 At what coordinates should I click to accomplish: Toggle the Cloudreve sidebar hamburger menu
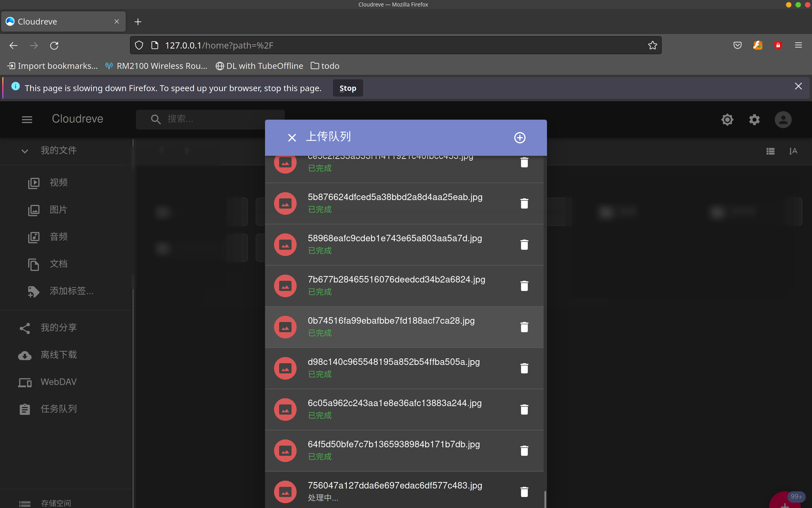pyautogui.click(x=27, y=120)
